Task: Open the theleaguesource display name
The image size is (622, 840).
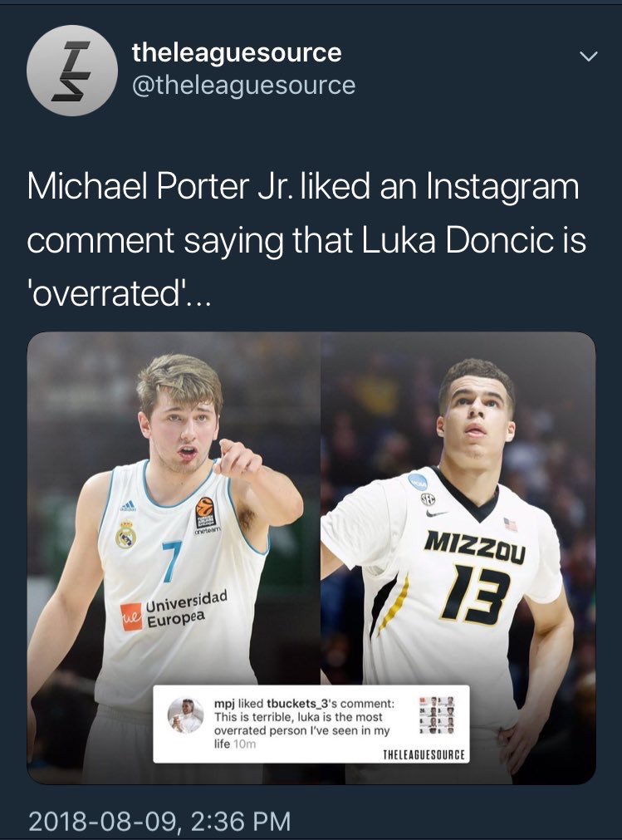Action: click(x=237, y=52)
